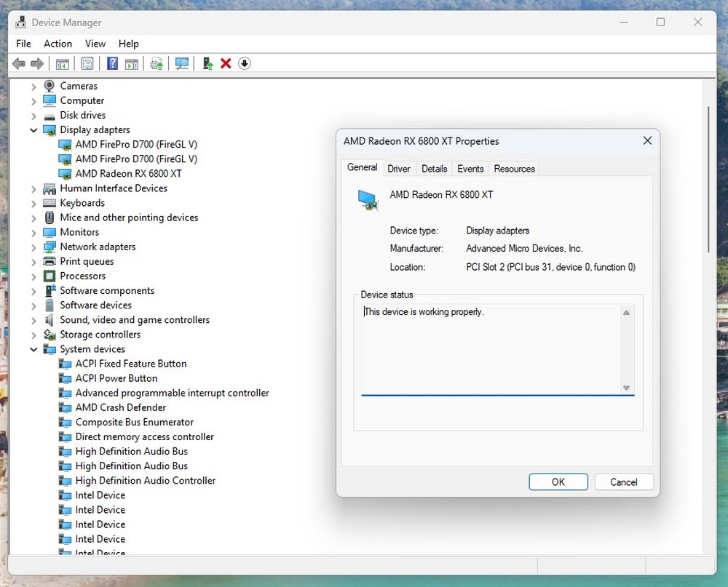Click the device tree vertical scrollbar thumb

708,179
